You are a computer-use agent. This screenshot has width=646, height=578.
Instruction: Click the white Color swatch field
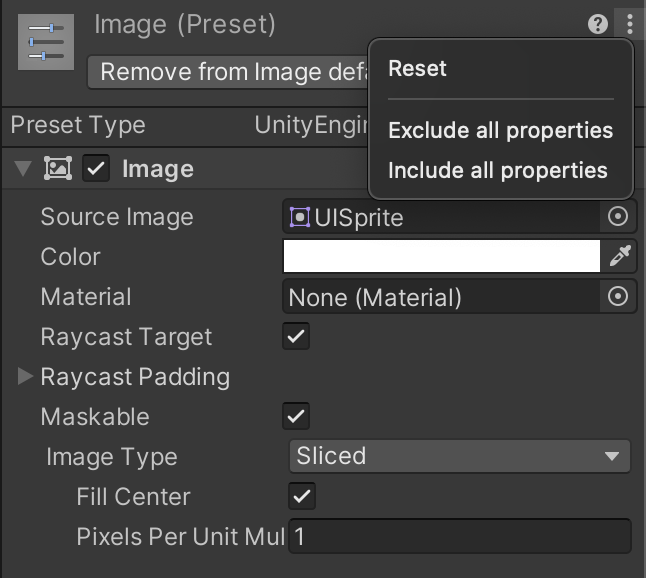[442, 256]
